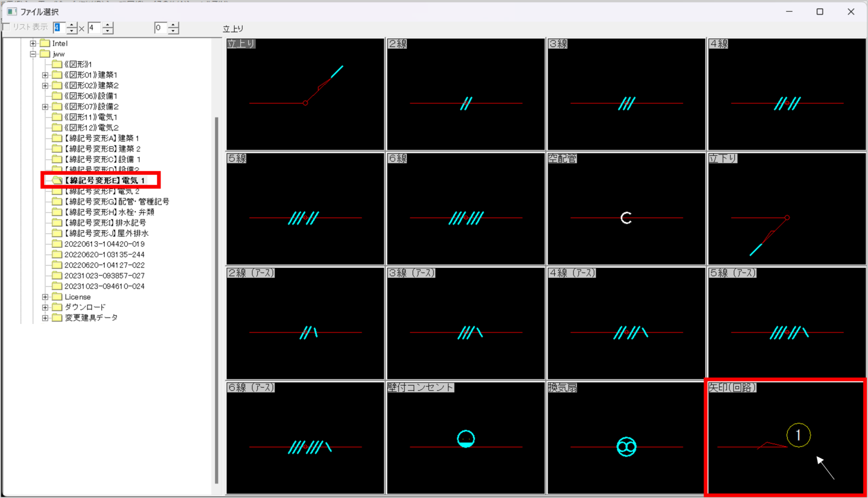Image resolution: width=868 pixels, height=498 pixels.
Task: Pick the 壁付コンセント symbol thumbnail
Action: click(466, 438)
